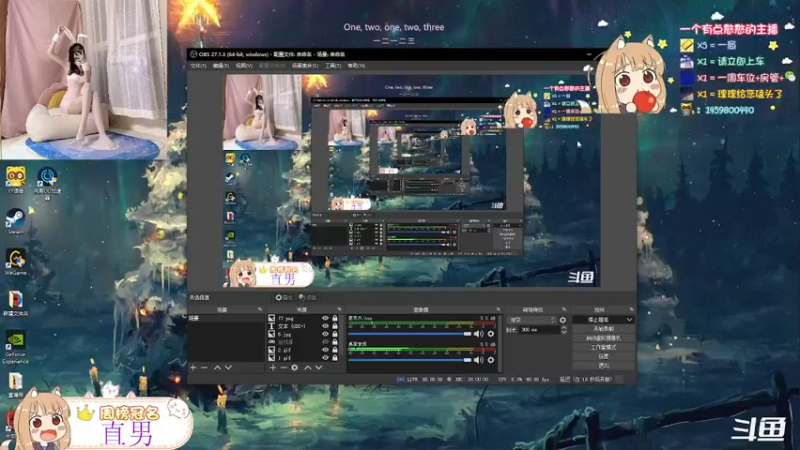
Task: Open properties of the selected source (gear button)
Action: click(x=283, y=297)
